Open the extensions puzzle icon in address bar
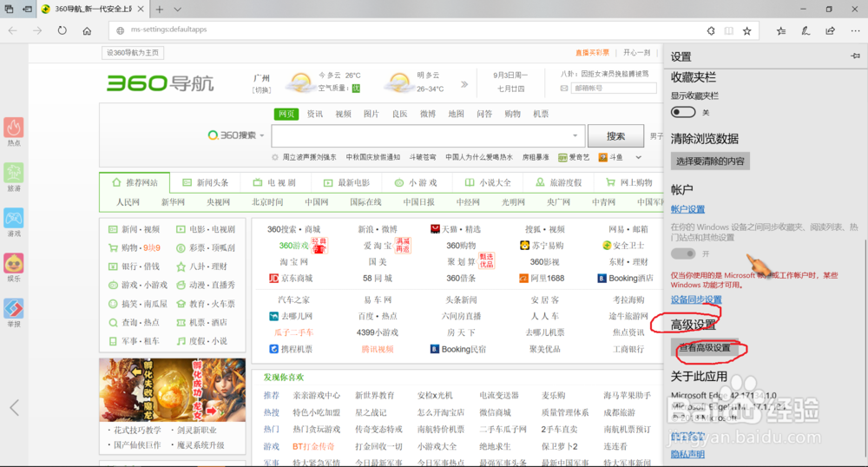Screen dimensions: 868x467 click(x=711, y=31)
